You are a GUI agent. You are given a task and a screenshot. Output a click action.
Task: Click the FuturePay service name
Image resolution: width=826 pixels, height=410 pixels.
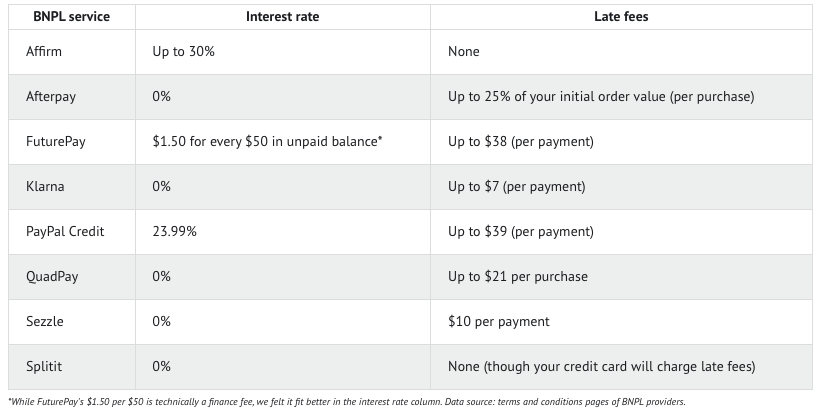point(55,142)
